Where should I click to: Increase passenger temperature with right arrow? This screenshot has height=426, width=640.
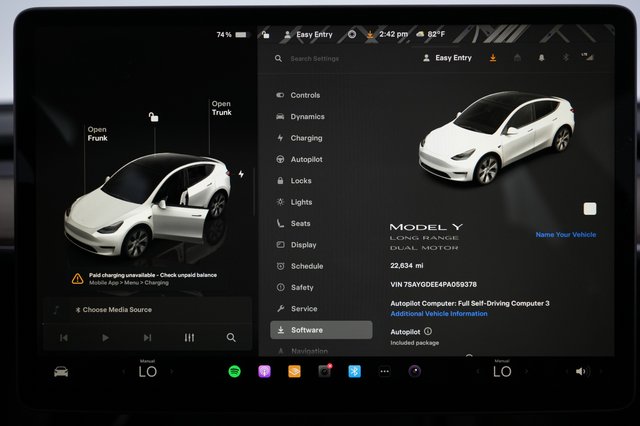coord(527,372)
